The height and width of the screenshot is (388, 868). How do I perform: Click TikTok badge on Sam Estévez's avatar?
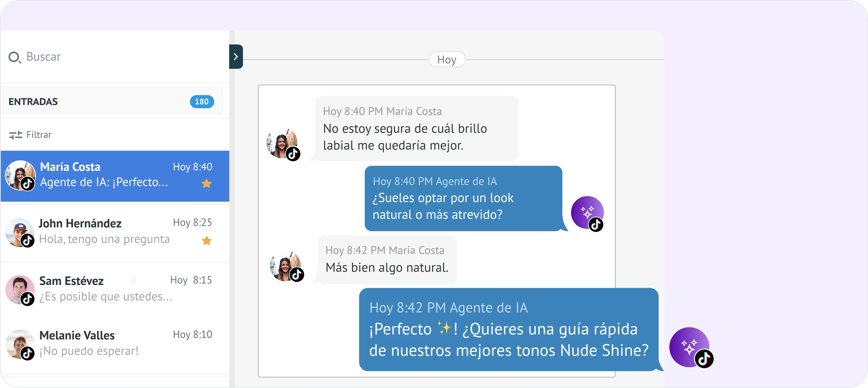pos(27,299)
